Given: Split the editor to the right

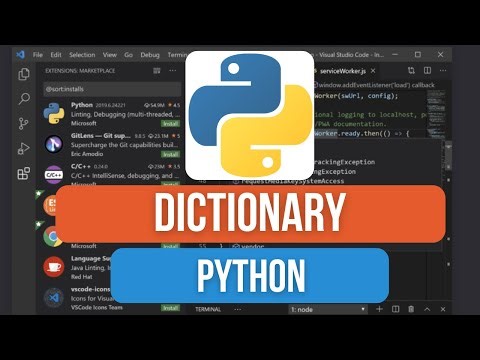Looking at the screenshot, I should pos(427,70).
